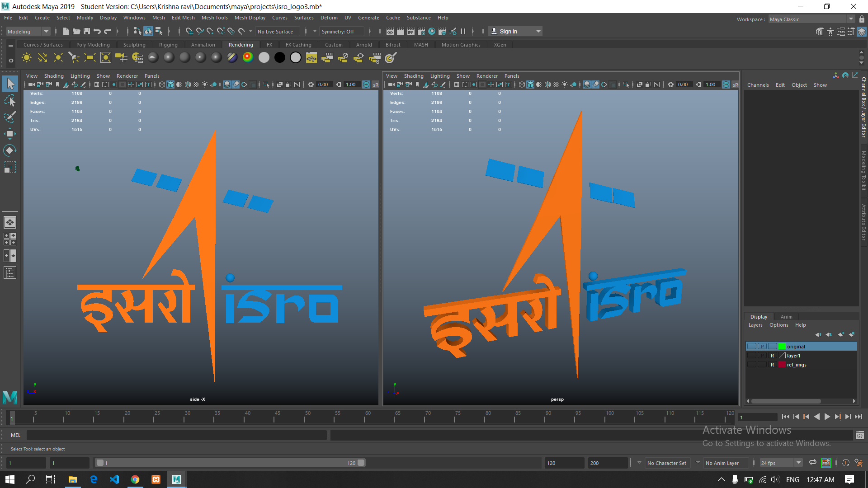This screenshot has height=488, width=868.
Task: Open the Layers menu in layer editor
Action: pos(755,325)
